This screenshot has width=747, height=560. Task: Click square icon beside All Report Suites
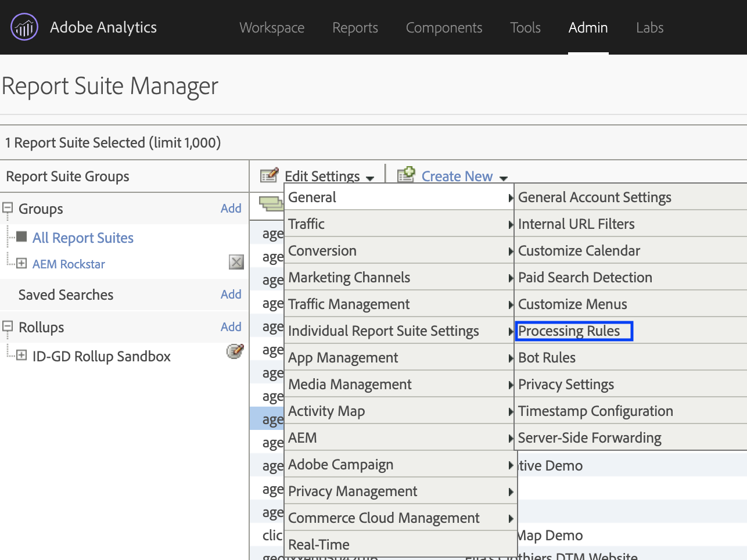21,236
